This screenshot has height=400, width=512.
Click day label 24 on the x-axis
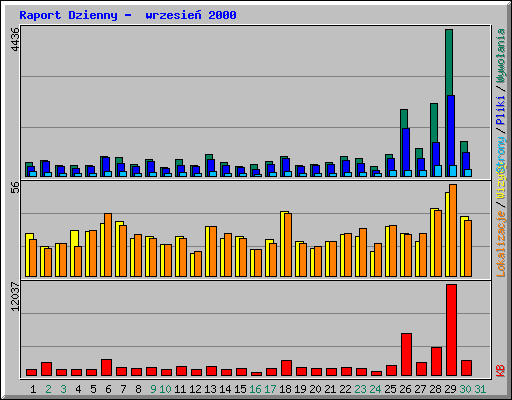coord(375,389)
